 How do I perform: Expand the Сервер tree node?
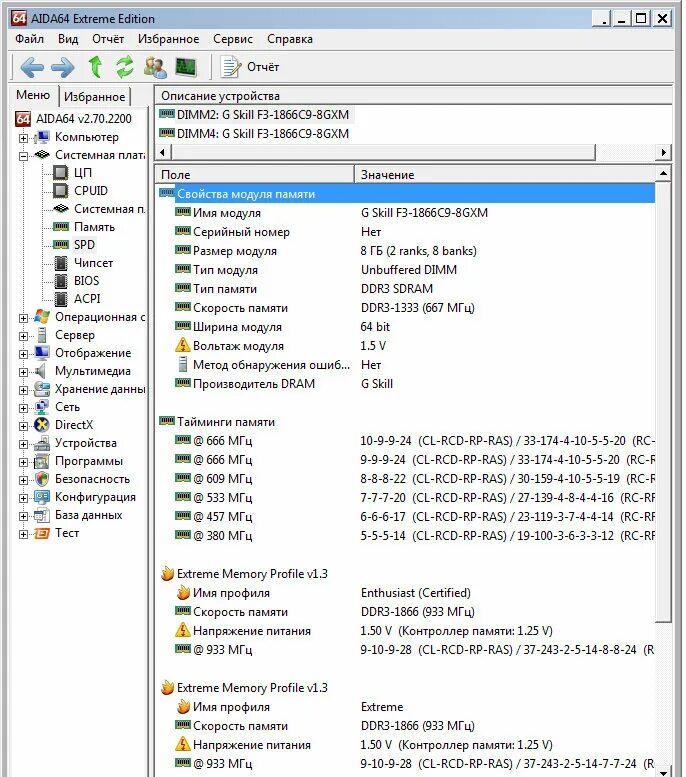tap(23, 336)
